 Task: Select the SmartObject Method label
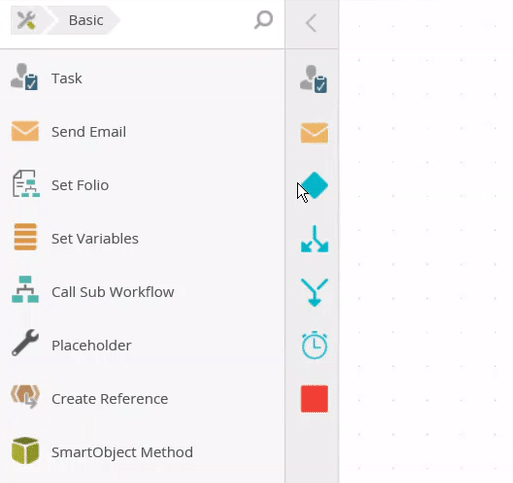[x=122, y=452]
